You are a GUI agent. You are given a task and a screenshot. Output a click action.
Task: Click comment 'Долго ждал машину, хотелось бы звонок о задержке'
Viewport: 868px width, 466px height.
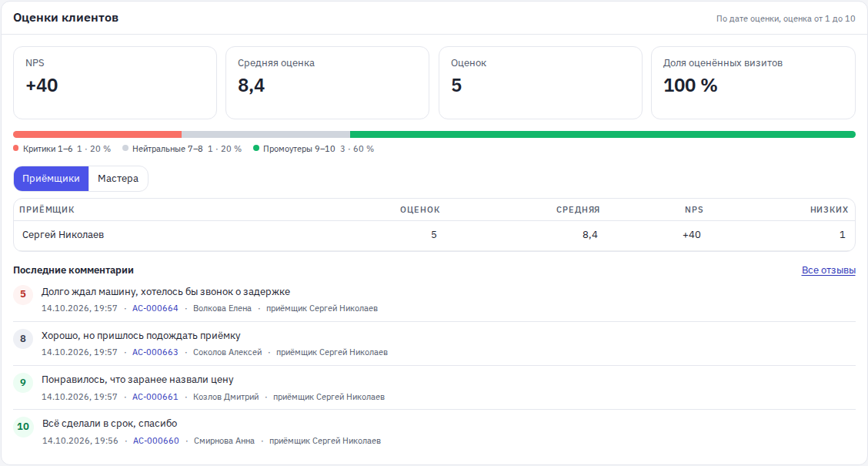point(165,292)
